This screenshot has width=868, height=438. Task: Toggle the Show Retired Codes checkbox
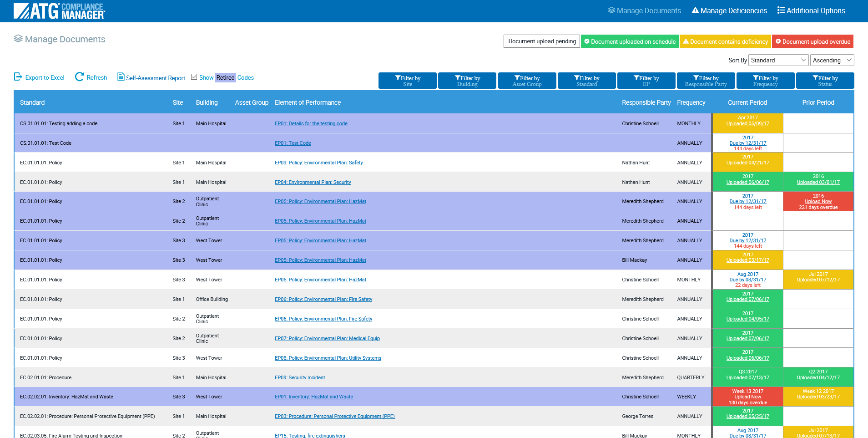tap(194, 77)
